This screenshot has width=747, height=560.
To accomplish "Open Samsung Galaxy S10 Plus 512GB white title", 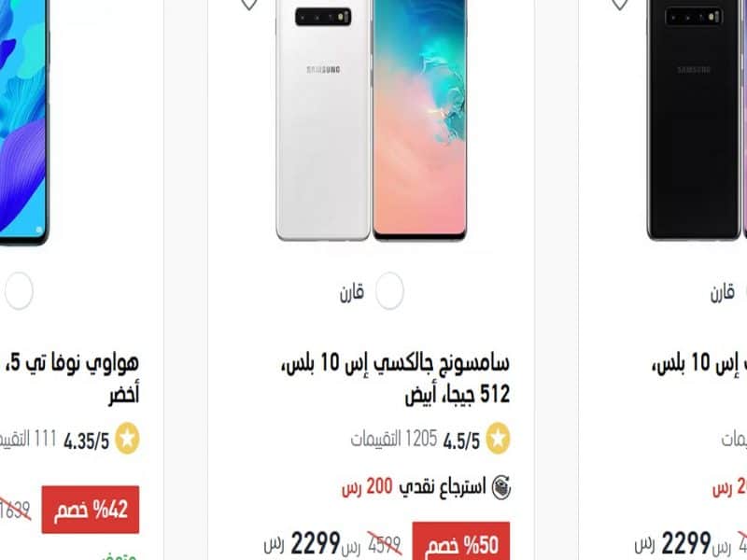I will [396, 379].
